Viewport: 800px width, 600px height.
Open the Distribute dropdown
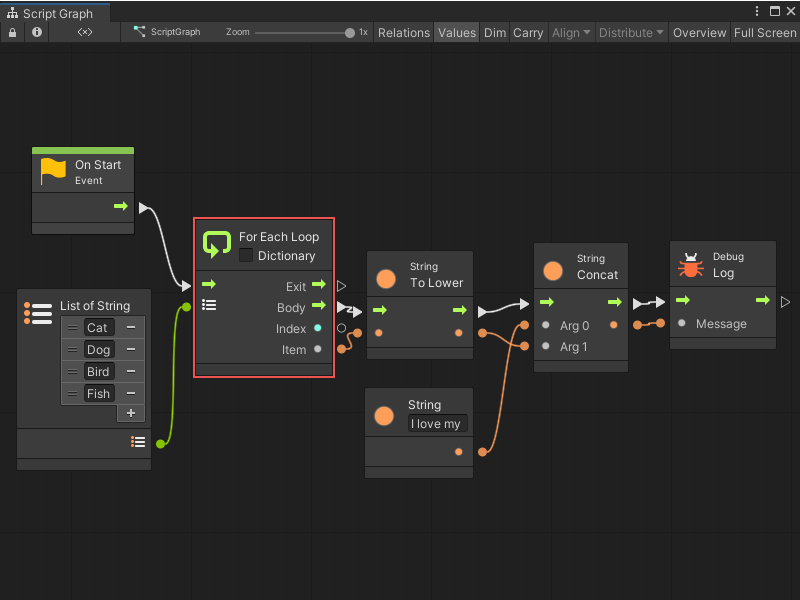click(630, 32)
